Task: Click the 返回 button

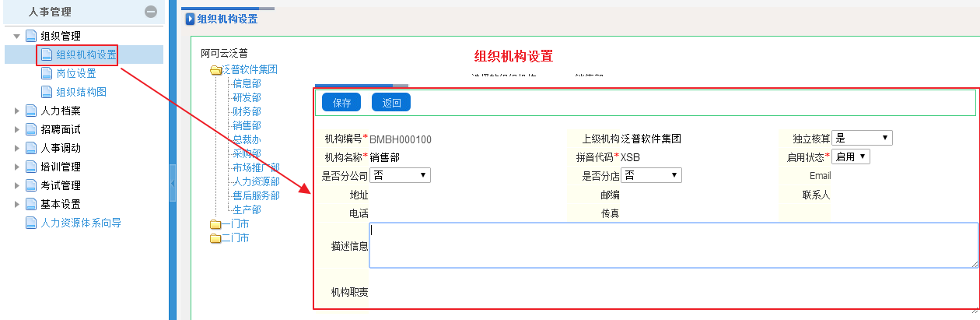Action: [x=391, y=103]
